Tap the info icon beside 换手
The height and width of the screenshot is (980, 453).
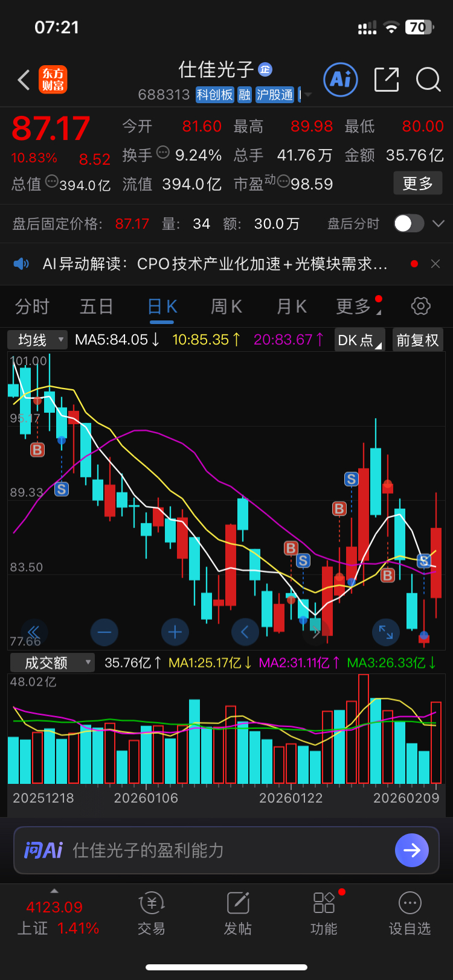pos(163,152)
